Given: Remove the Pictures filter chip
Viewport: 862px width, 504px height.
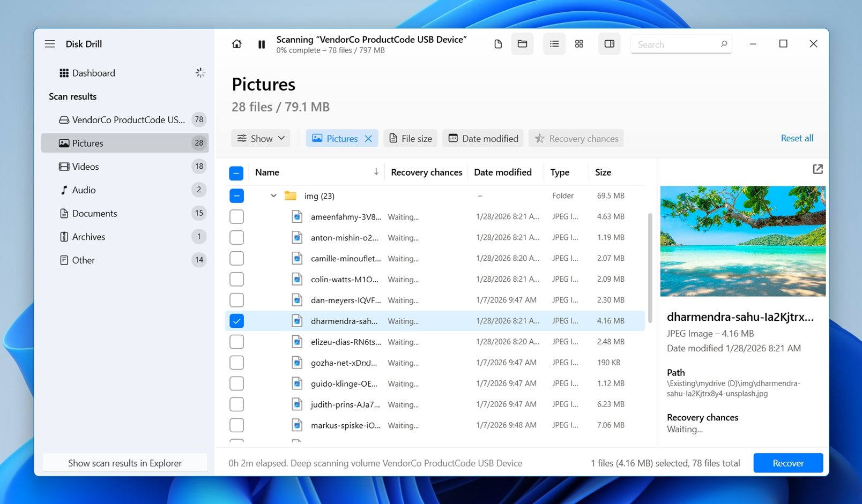Looking at the screenshot, I should [x=368, y=138].
